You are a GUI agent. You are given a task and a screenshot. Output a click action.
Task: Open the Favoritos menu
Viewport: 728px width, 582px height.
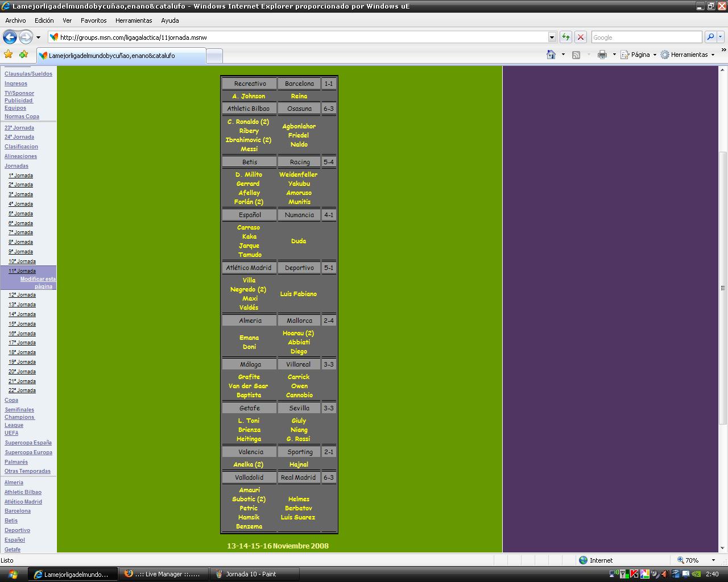coord(94,20)
